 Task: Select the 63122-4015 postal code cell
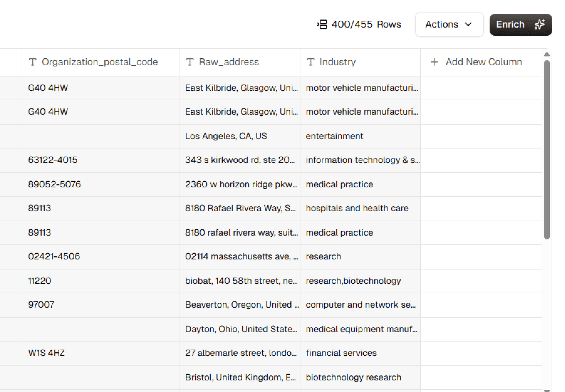pyautogui.click(x=53, y=160)
